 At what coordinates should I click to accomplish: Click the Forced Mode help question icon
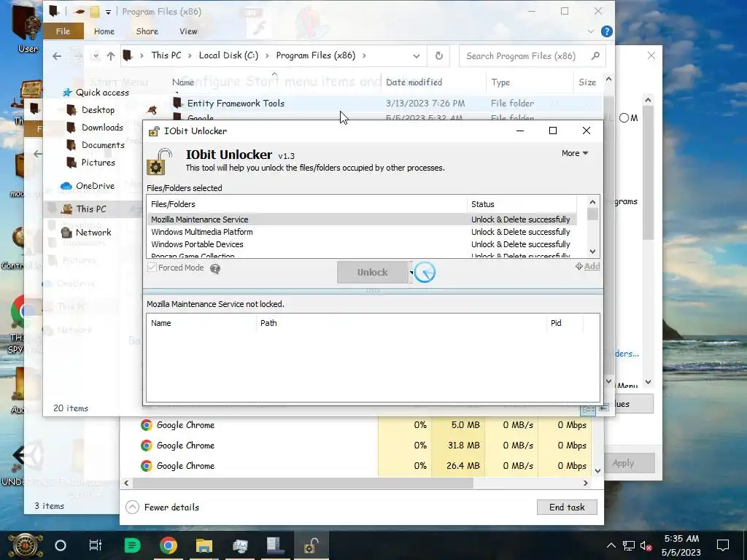pos(215,269)
